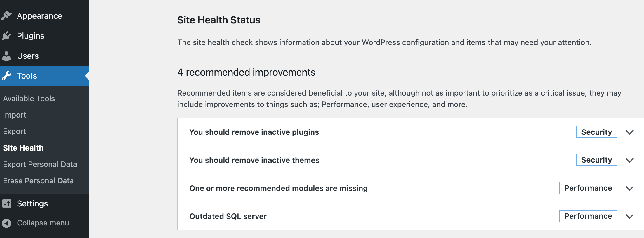The height and width of the screenshot is (238, 644).
Task: Click the Users person icon
Action: (6, 56)
